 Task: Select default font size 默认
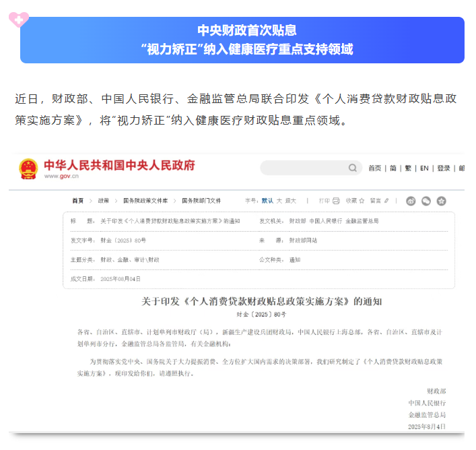tap(267, 201)
